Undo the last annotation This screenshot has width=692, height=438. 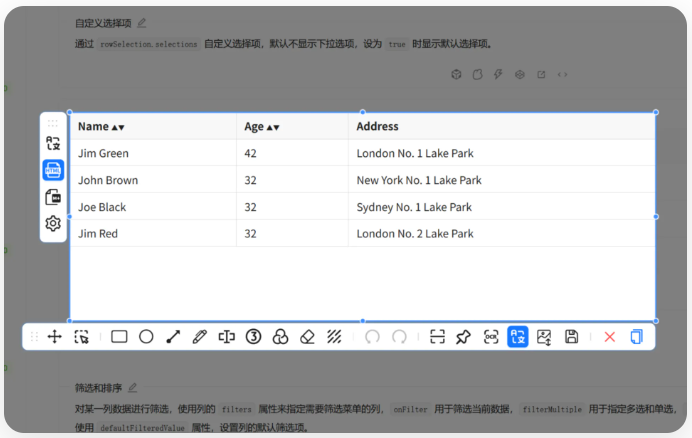pyautogui.click(x=372, y=337)
